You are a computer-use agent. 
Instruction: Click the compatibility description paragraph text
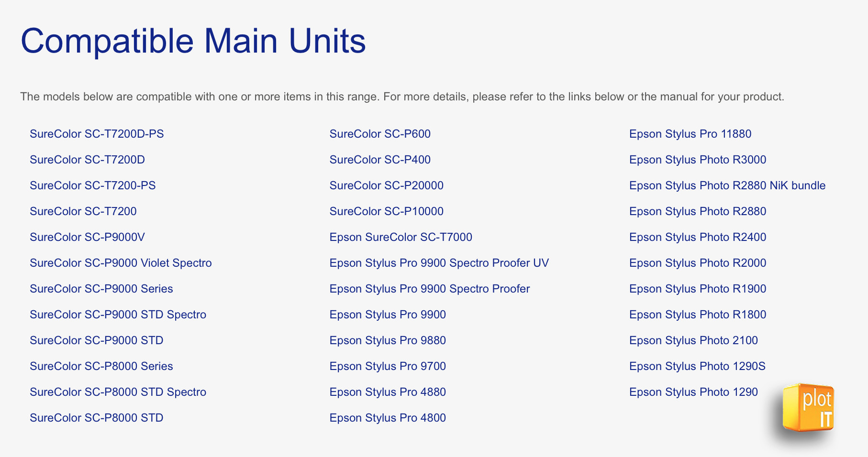402,97
